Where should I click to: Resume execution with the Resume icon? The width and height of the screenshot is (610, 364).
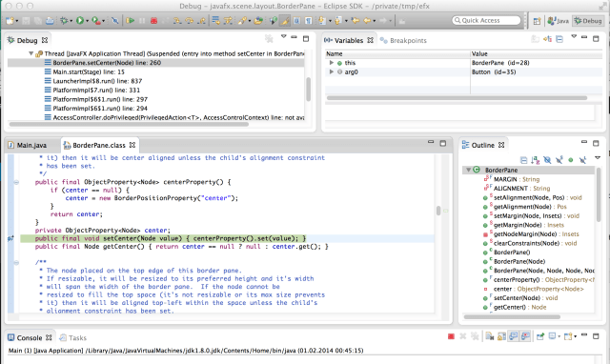(x=131, y=21)
